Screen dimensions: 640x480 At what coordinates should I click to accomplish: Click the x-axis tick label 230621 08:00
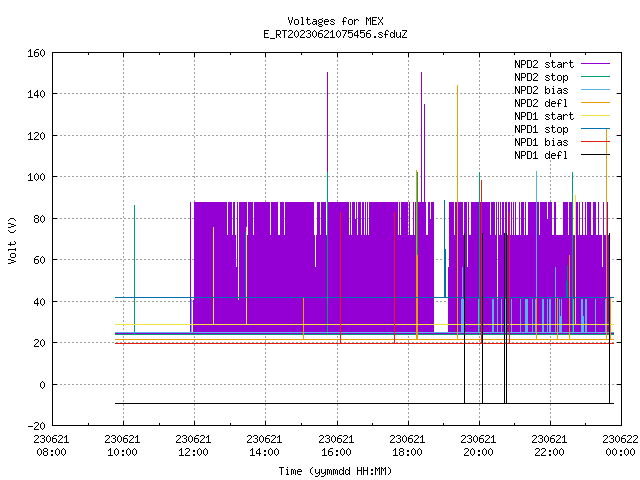pyautogui.click(x=51, y=446)
